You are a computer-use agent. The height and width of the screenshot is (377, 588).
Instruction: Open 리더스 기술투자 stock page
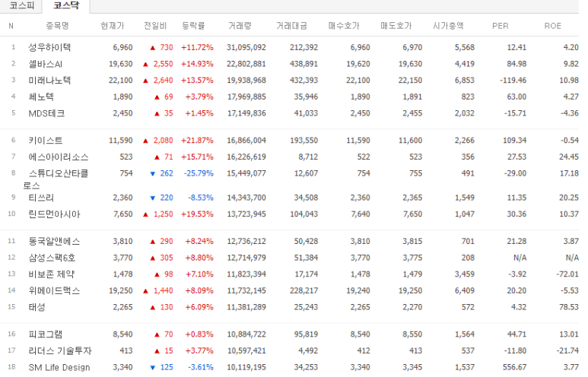coord(60,351)
